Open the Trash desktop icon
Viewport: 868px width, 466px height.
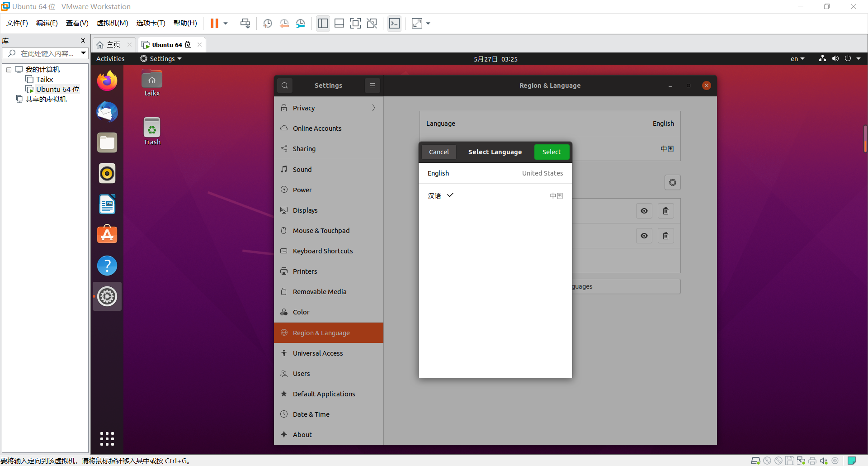tap(152, 132)
